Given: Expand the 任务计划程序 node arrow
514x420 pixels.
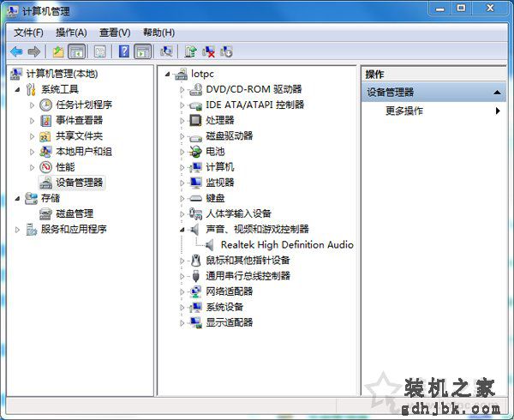Looking at the screenshot, I should pyautogui.click(x=32, y=105).
